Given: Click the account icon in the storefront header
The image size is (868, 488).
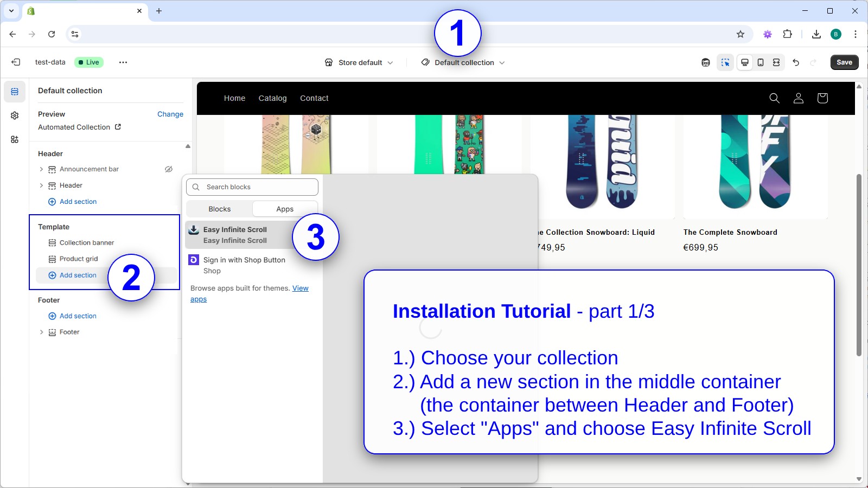Looking at the screenshot, I should coord(798,98).
